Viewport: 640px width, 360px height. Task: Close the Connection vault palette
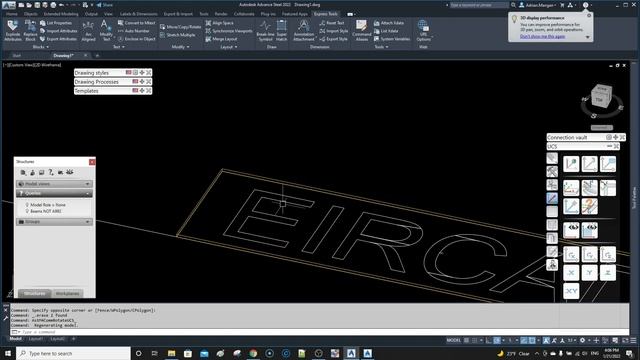tap(622, 138)
